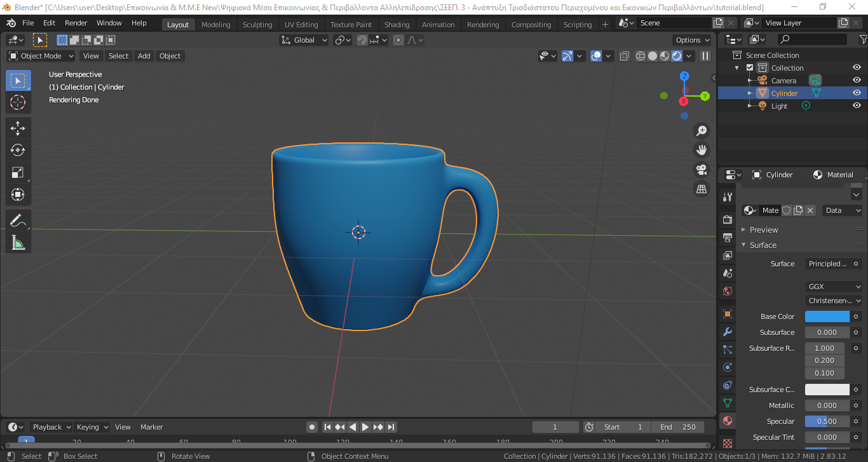Screen dimensions: 868x462
Task: Select the Rotate tool
Action: point(18,150)
